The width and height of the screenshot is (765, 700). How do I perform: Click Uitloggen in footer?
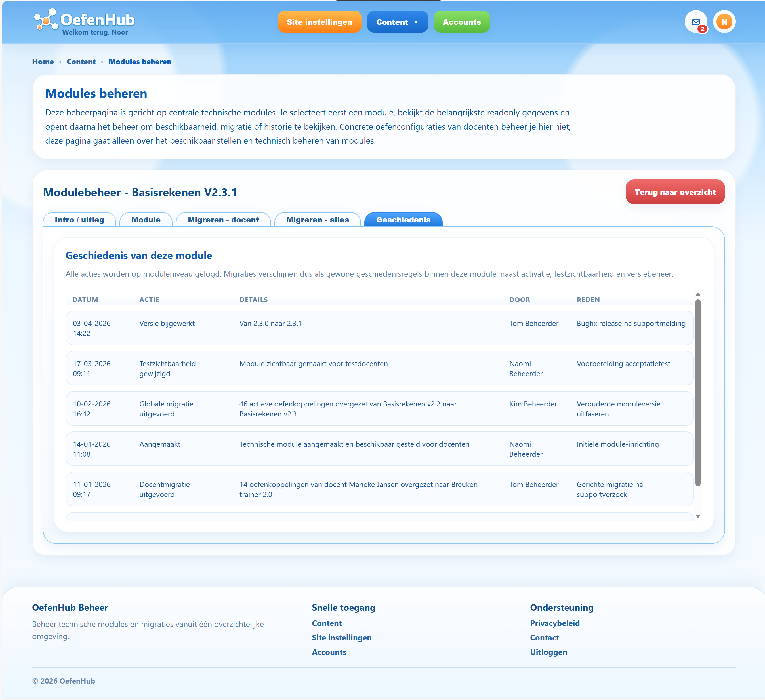548,652
